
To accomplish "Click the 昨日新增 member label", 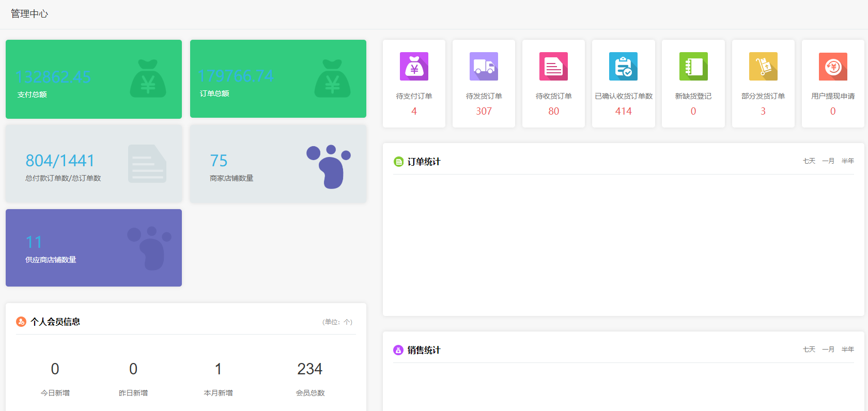I will 133,393.
